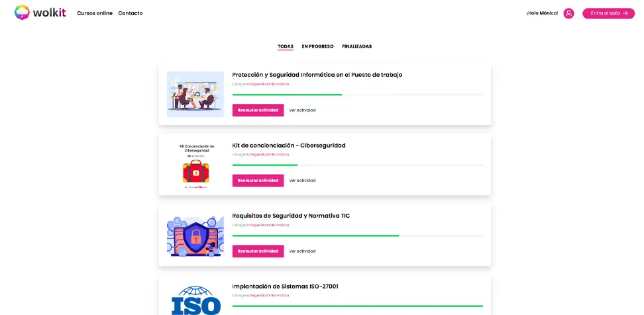Viewport: 644px width, 315px height.
Task: Switch to EN PROGRESO tab
Action: click(317, 46)
